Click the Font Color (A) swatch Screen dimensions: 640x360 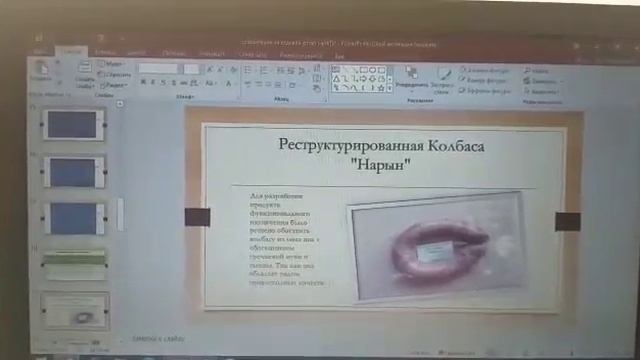(229, 84)
